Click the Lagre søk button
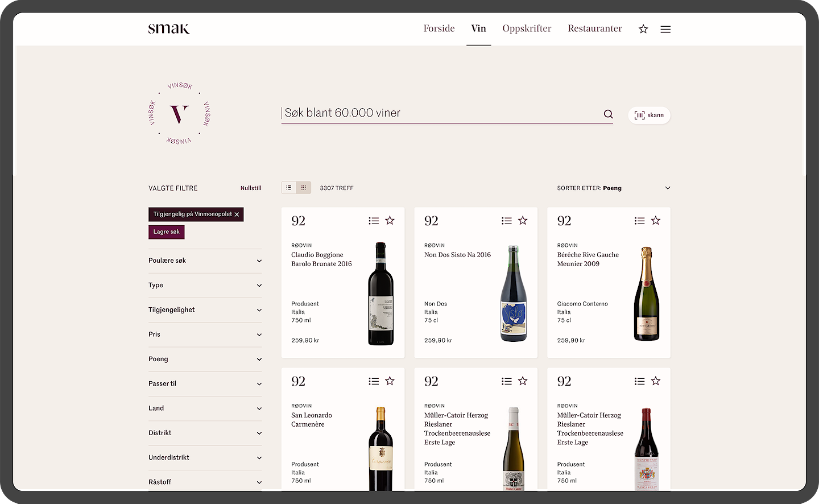819x504 pixels. click(x=166, y=232)
